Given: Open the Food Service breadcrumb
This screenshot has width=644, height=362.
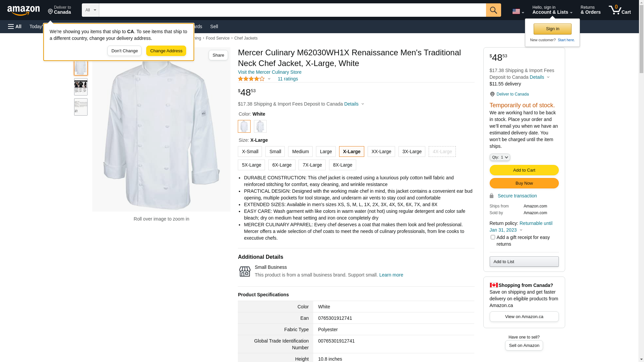Looking at the screenshot, I should tap(217, 38).
